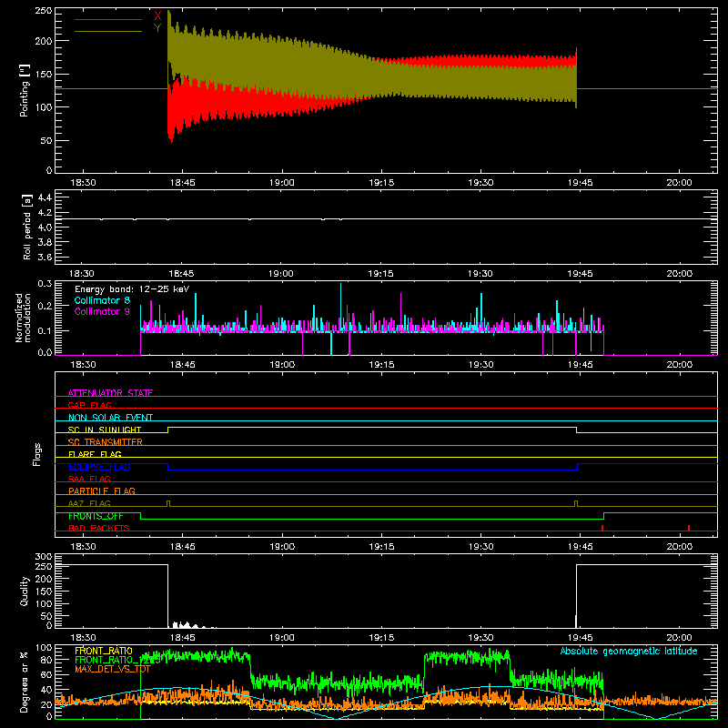Image resolution: width=728 pixels, height=728 pixels.
Task: Click the green FRONTS_OFF label
Action: pyautogui.click(x=96, y=516)
